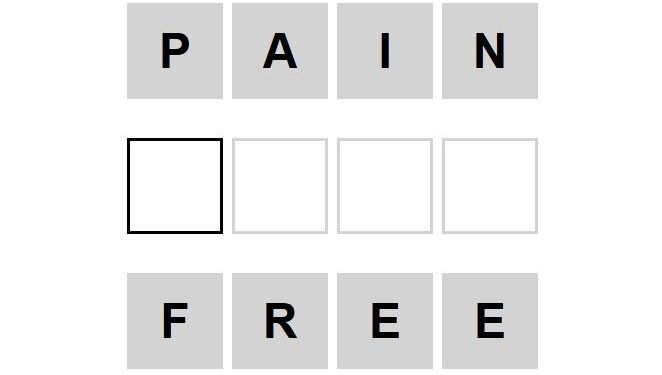662x375 pixels.
Task: Click the letter I tile
Action: 385,51
